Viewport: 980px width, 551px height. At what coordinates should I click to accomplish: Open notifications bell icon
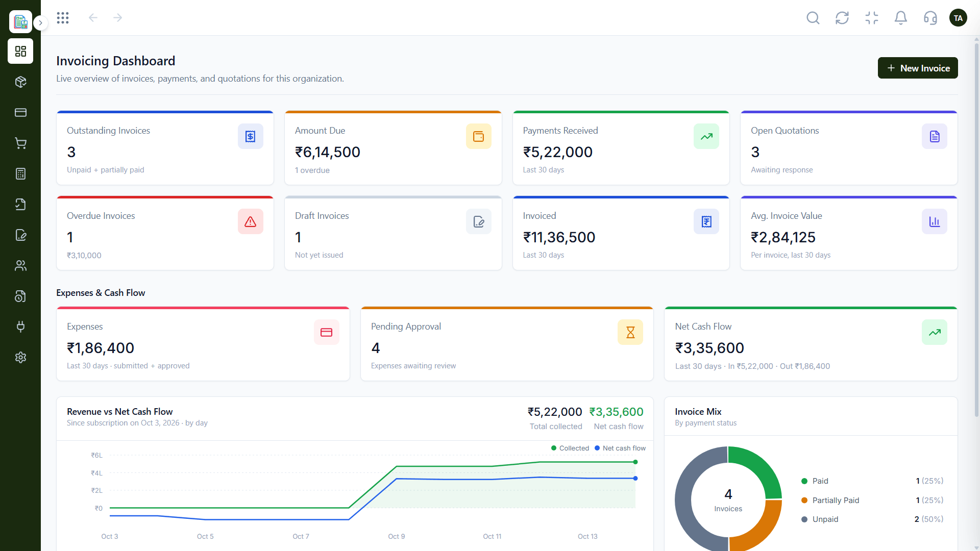pyautogui.click(x=901, y=18)
